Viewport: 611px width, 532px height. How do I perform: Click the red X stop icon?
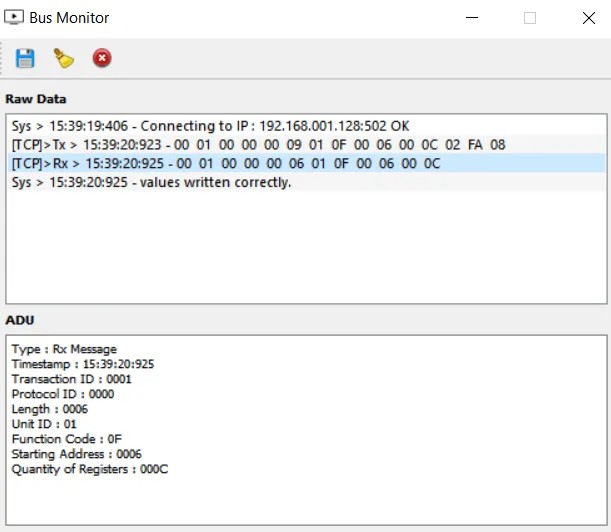(x=102, y=59)
